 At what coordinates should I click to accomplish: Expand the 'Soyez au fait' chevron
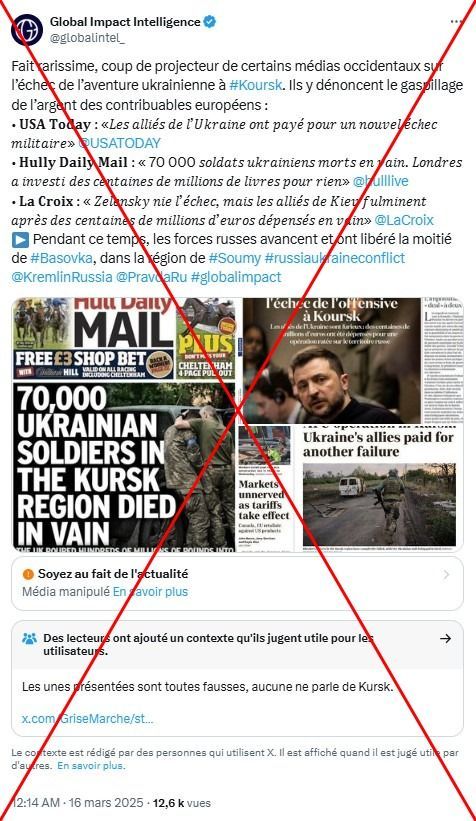(x=446, y=575)
